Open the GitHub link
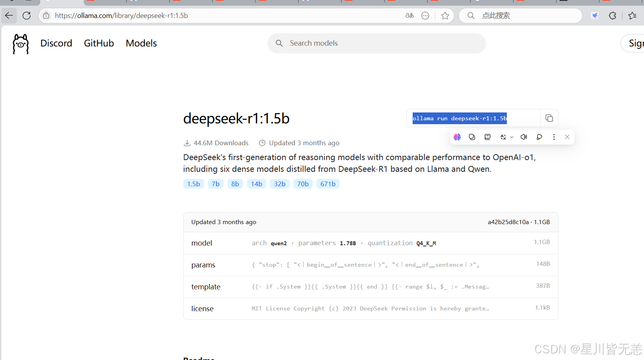This screenshot has width=644, height=360. 99,43
